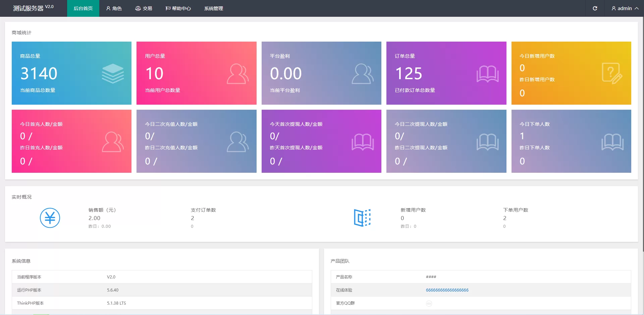Open the 角色 menu

point(114,8)
